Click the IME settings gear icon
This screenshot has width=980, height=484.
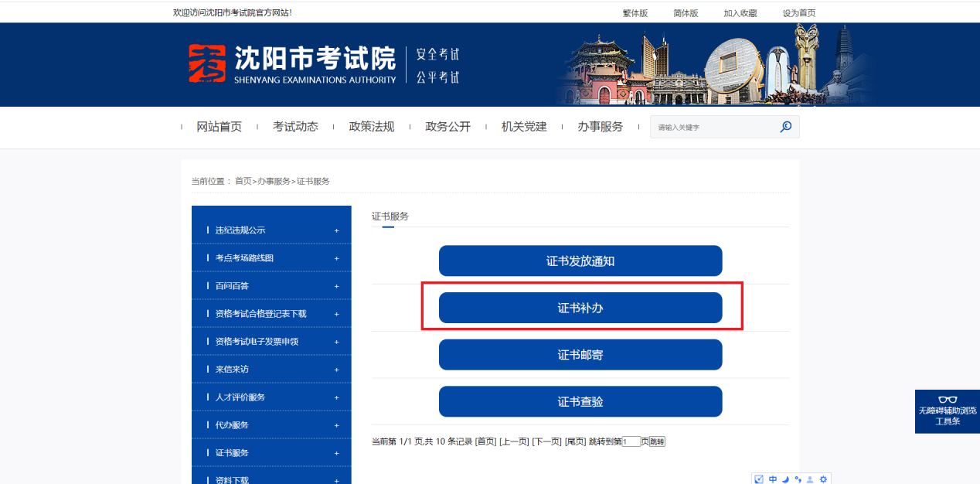tap(823, 479)
